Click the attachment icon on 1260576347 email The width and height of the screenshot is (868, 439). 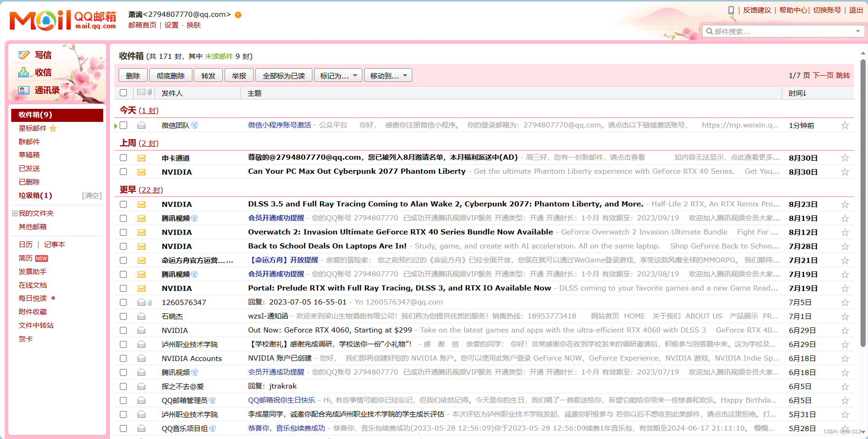(x=150, y=303)
